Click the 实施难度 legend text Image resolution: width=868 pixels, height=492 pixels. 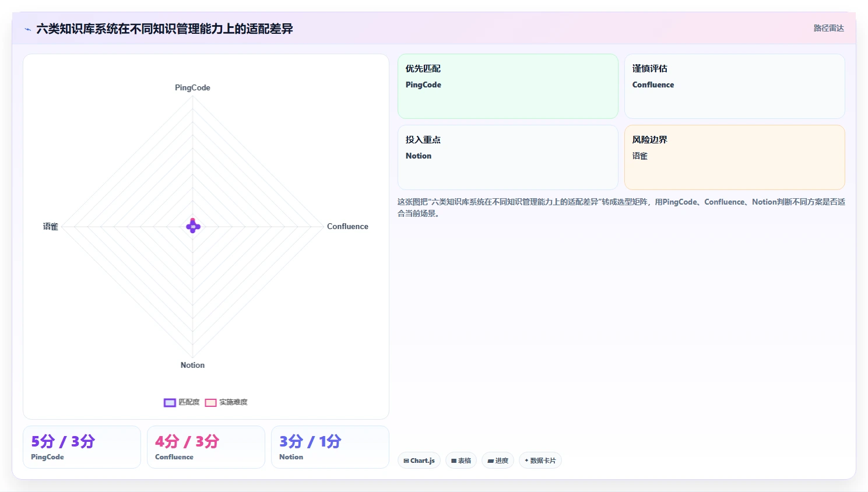[233, 402]
